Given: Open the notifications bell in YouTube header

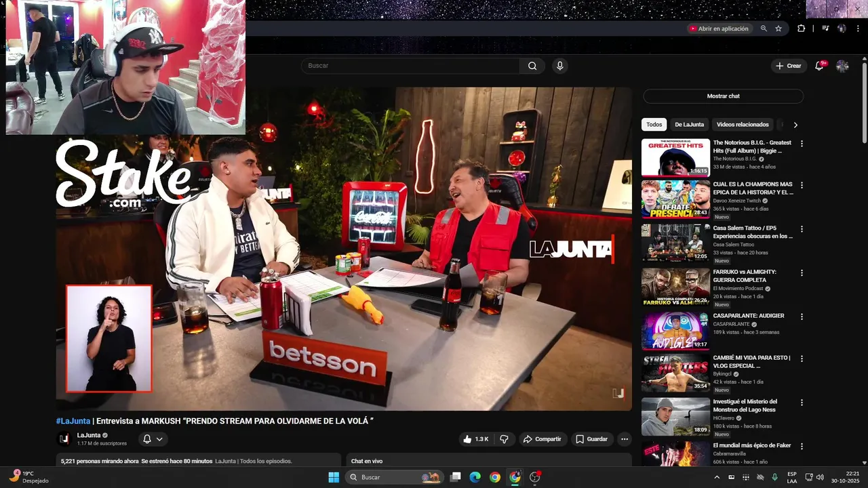Looking at the screenshot, I should (819, 66).
